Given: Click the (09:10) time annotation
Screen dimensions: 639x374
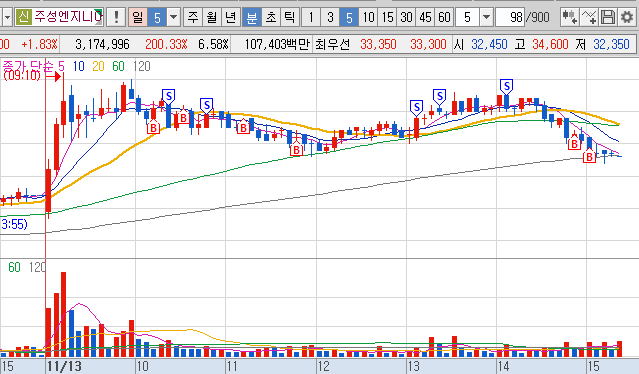Looking at the screenshot, I should (22, 75).
